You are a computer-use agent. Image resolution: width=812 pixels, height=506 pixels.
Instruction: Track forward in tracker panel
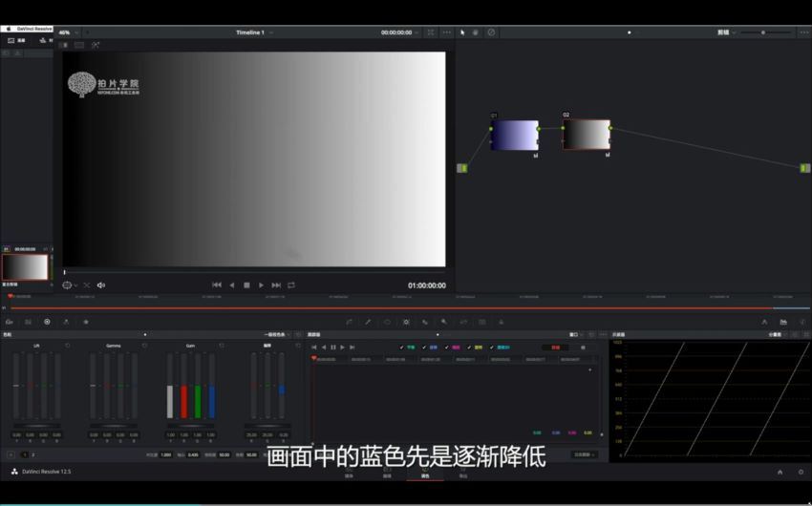point(342,348)
